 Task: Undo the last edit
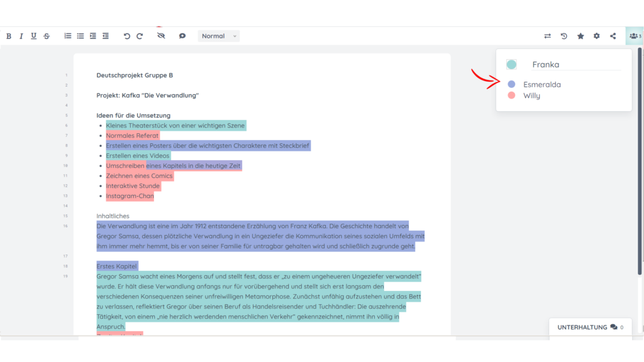[127, 36]
